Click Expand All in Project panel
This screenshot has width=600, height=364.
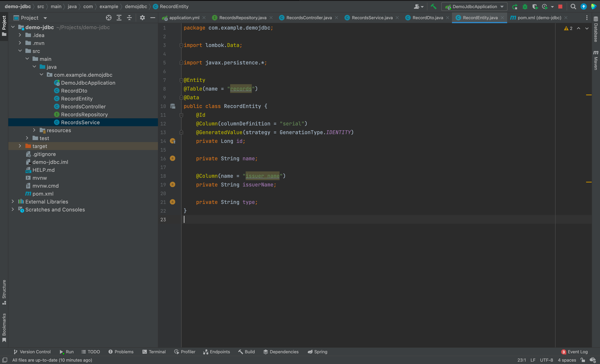click(119, 18)
